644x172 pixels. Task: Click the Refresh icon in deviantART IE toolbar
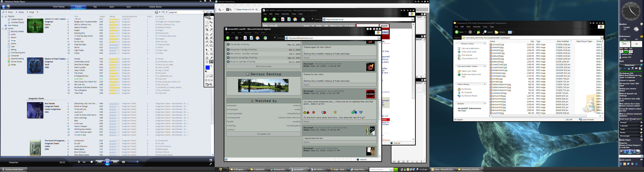pos(252,38)
